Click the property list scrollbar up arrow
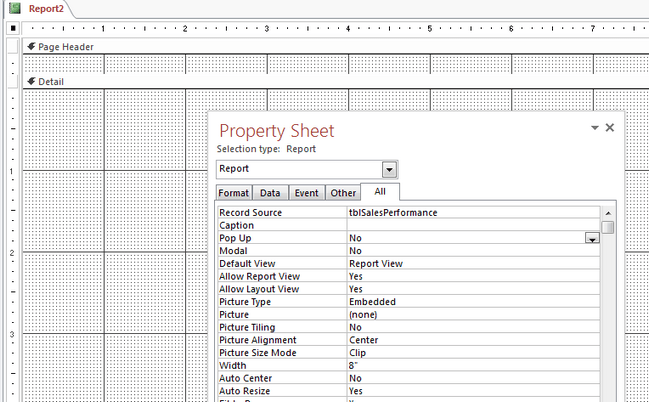 608,213
